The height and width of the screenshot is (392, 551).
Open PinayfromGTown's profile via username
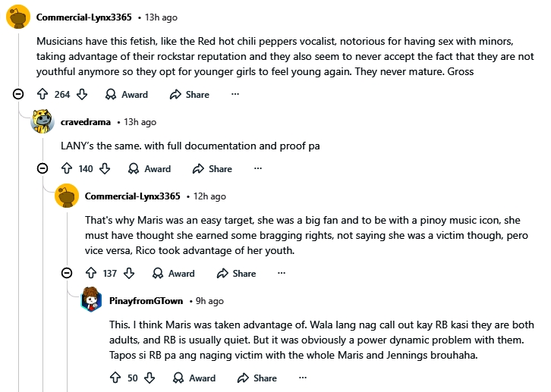pyautogui.click(x=145, y=301)
